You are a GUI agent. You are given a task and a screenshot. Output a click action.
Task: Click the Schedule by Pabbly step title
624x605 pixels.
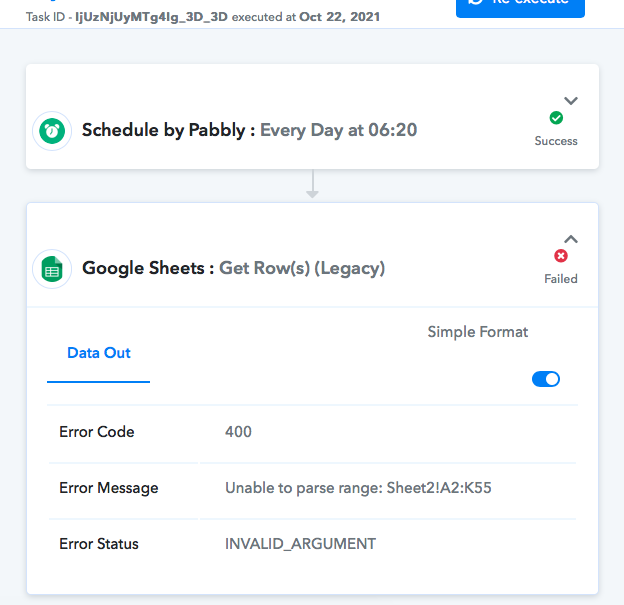pos(249,130)
